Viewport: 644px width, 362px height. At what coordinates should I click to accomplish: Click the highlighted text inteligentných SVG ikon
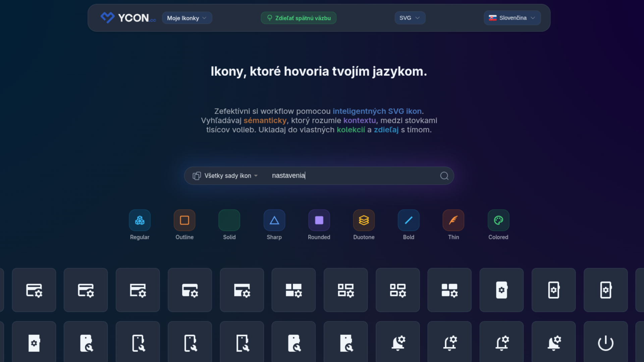pyautogui.click(x=377, y=111)
